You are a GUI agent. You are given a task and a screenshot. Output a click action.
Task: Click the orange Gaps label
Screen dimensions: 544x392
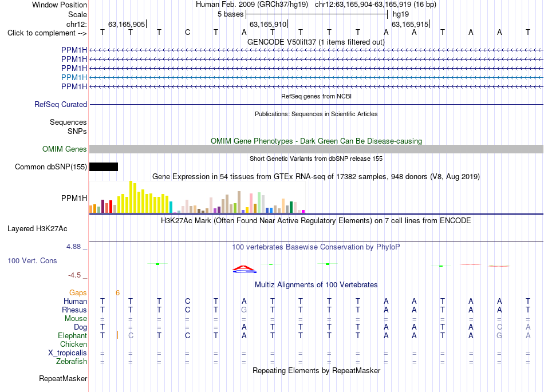pos(78,293)
